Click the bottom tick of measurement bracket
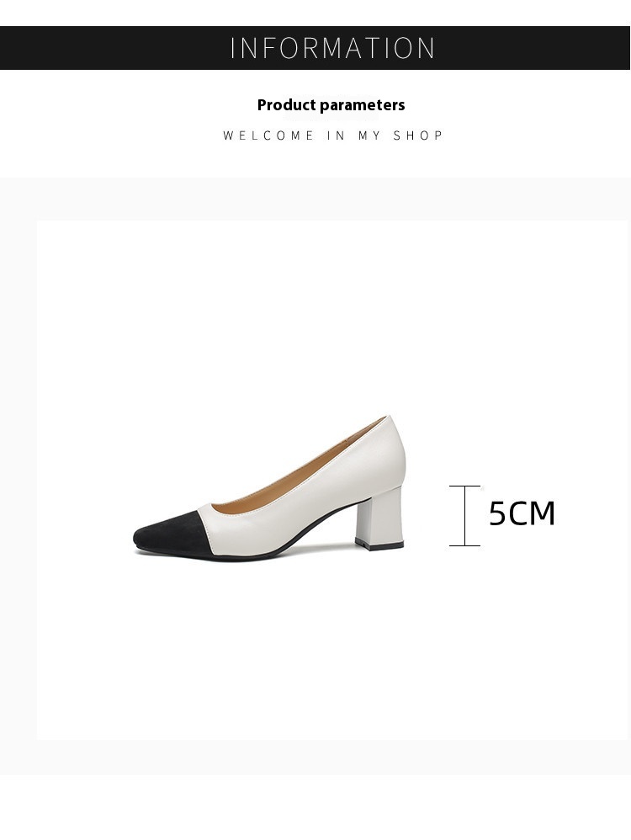This screenshot has width=631, height=840. click(x=464, y=546)
